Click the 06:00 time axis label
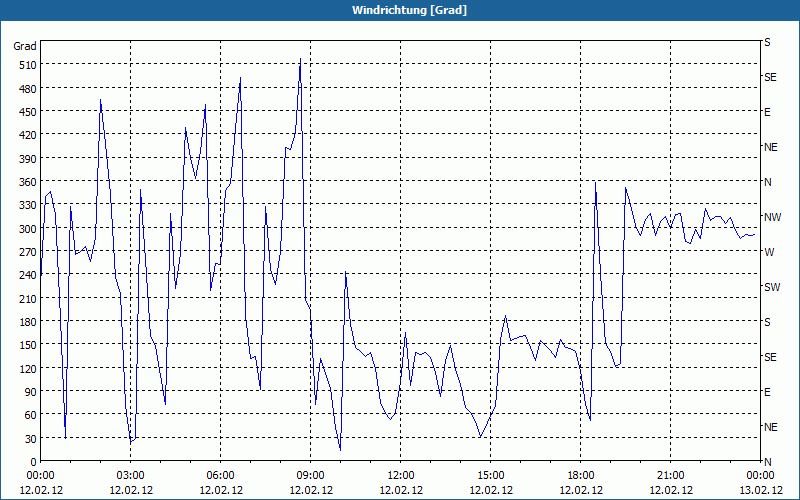This screenshot has height=500, width=800. 220,476
